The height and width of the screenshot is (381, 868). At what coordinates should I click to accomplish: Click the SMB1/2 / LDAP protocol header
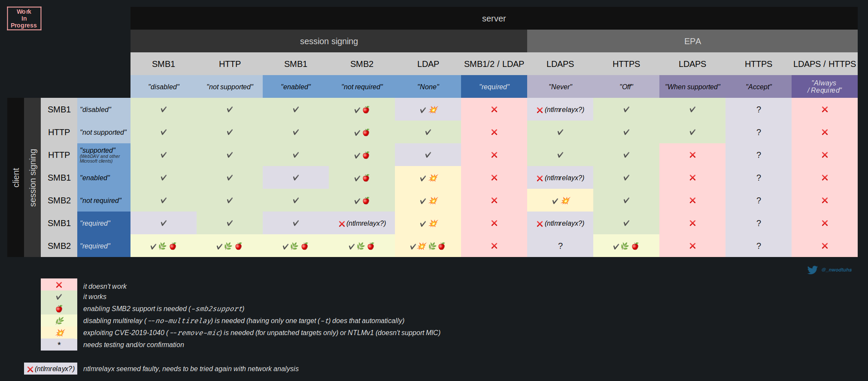tap(494, 64)
